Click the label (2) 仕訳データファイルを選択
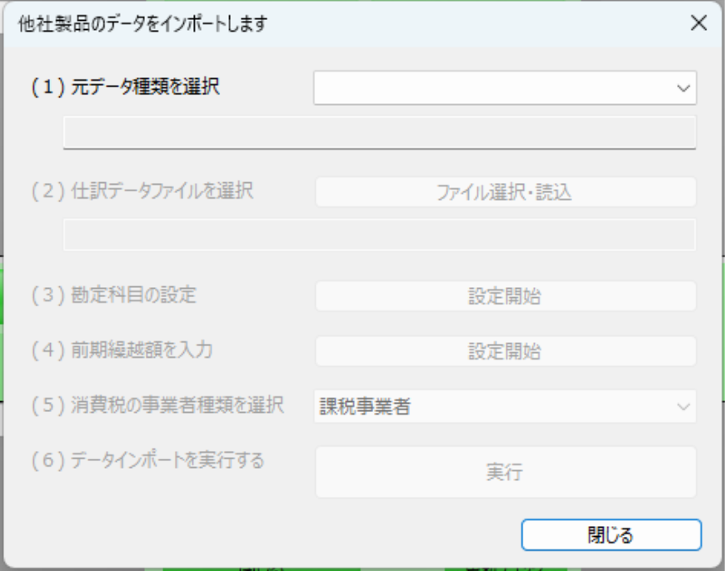Image resolution: width=728 pixels, height=571 pixels. point(142,191)
